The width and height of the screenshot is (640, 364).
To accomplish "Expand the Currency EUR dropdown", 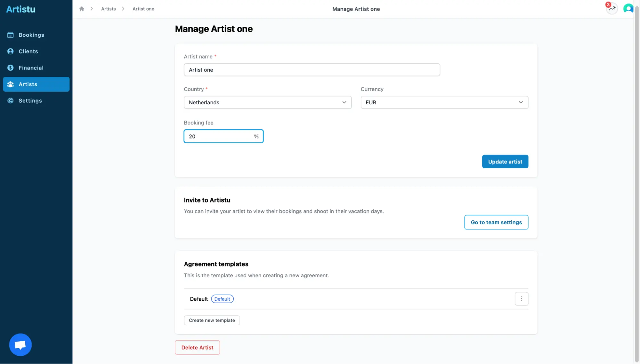I will pyautogui.click(x=444, y=102).
